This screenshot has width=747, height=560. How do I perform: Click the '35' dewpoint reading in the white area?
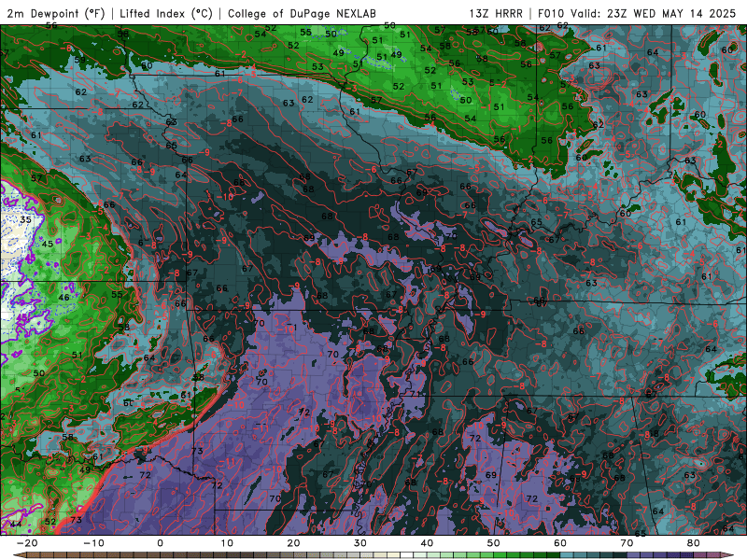click(25, 219)
